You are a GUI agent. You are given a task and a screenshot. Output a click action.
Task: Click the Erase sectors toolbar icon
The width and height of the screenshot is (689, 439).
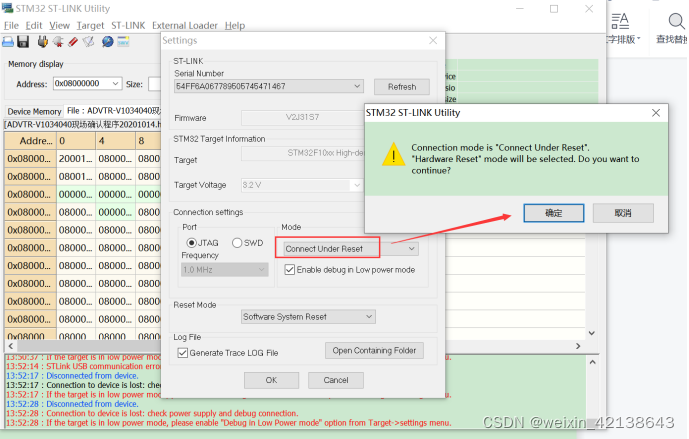pos(89,42)
